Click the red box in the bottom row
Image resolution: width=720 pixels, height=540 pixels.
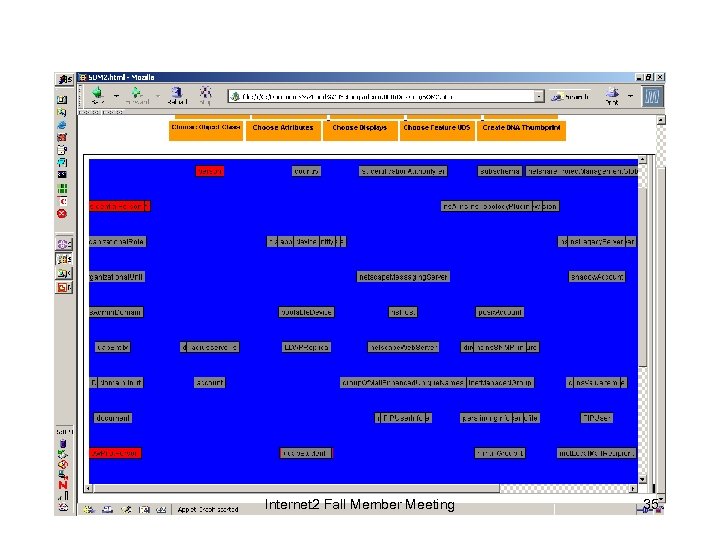115,453
